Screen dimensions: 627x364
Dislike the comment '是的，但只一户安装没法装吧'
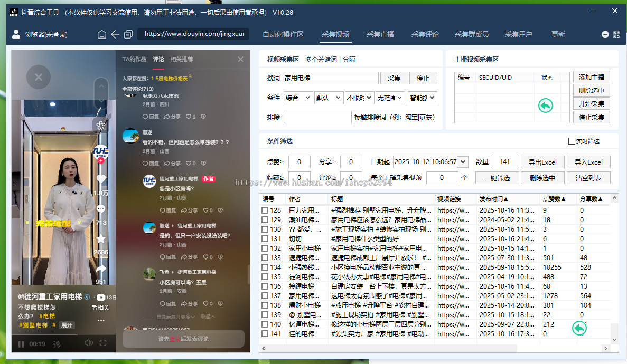(x=220, y=257)
